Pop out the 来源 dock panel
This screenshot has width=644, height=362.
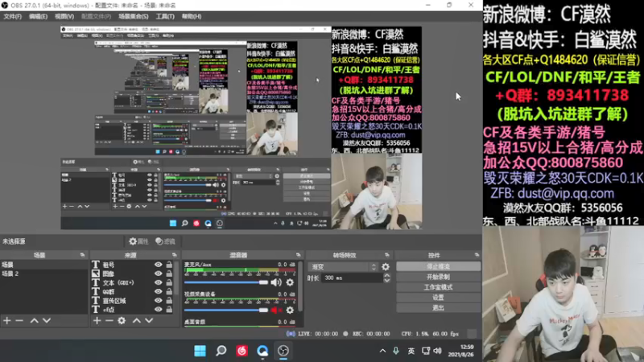(x=174, y=255)
